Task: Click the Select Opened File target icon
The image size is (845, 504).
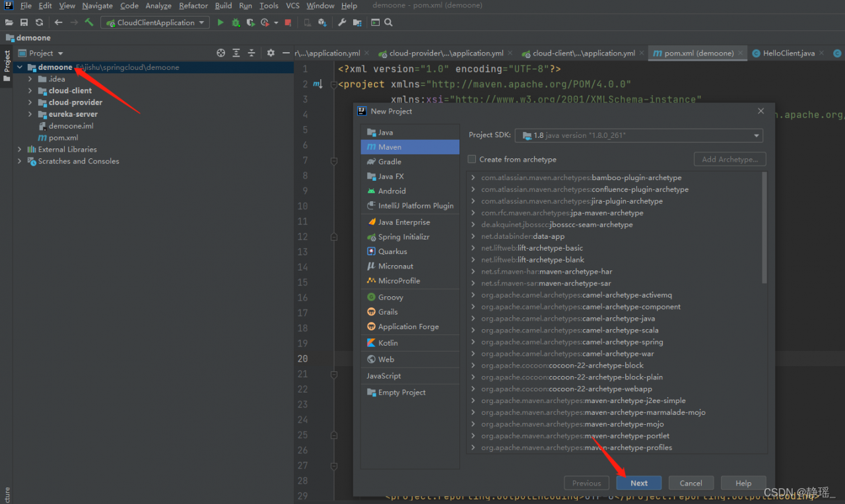Action: 221,53
